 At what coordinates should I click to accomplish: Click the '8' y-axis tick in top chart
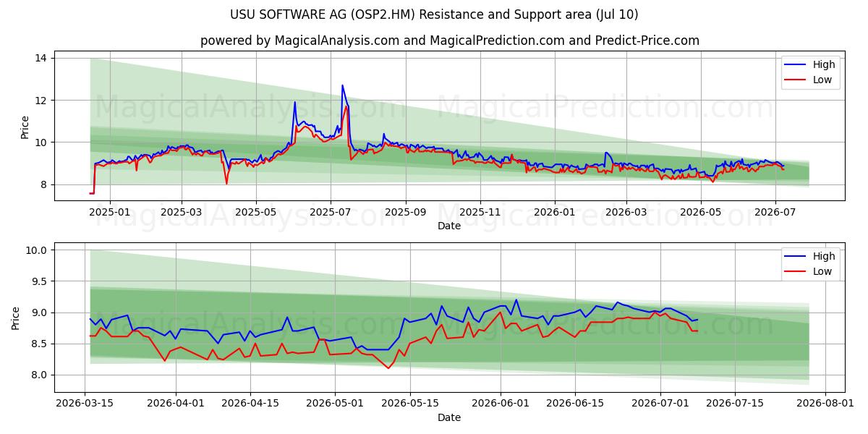point(44,184)
